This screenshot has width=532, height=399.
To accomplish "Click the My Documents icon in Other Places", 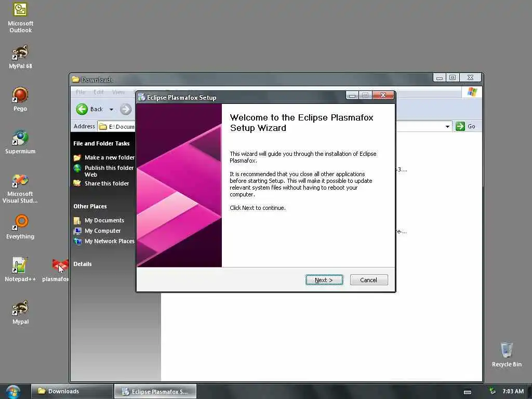I will tap(77, 220).
